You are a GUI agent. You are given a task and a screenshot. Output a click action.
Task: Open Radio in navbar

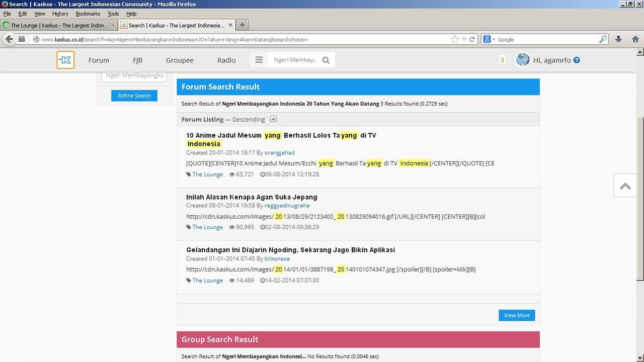point(226,60)
